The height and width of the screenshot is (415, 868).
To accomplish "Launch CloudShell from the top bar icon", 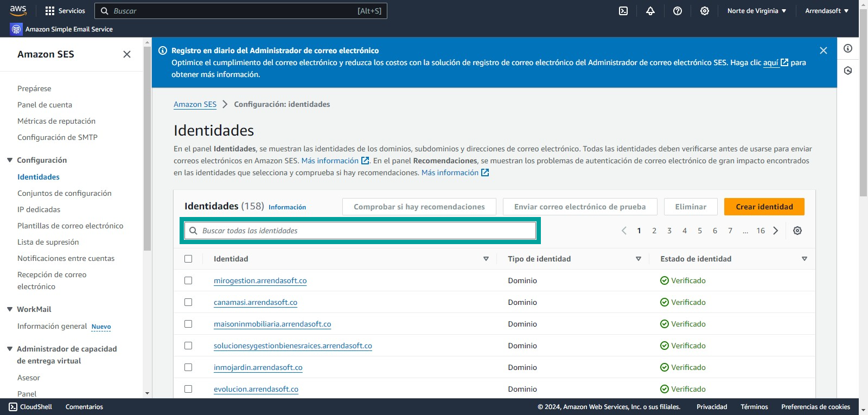I will pyautogui.click(x=623, y=11).
